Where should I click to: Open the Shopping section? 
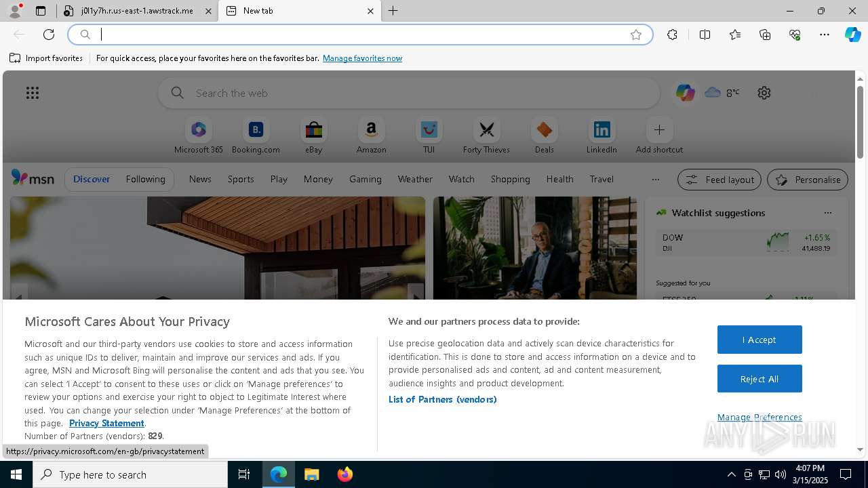tap(510, 179)
